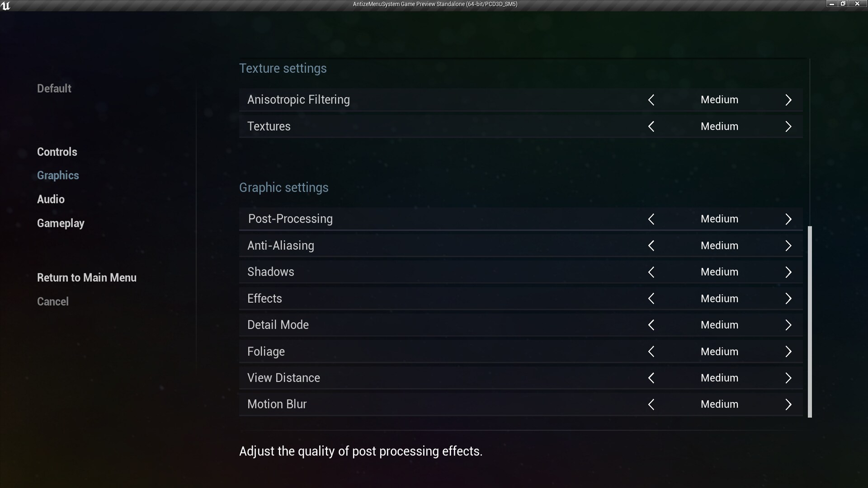Viewport: 868px width, 488px height.
Task: Increase the Detail Mode setting
Action: click(789, 325)
